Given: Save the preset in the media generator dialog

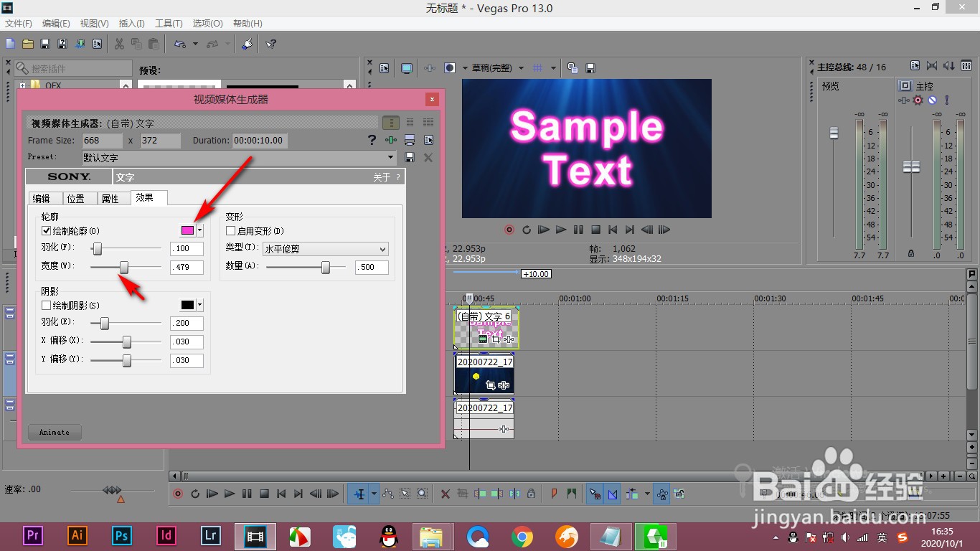Looking at the screenshot, I should (410, 157).
